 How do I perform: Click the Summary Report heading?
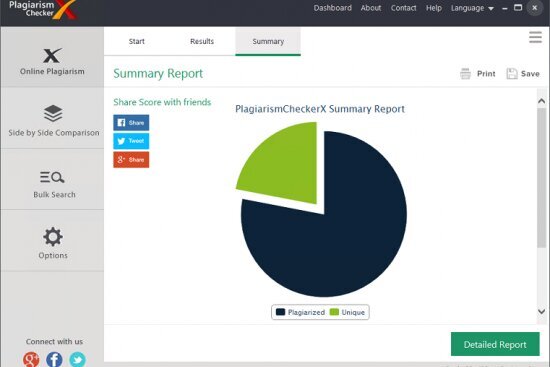[x=158, y=74]
